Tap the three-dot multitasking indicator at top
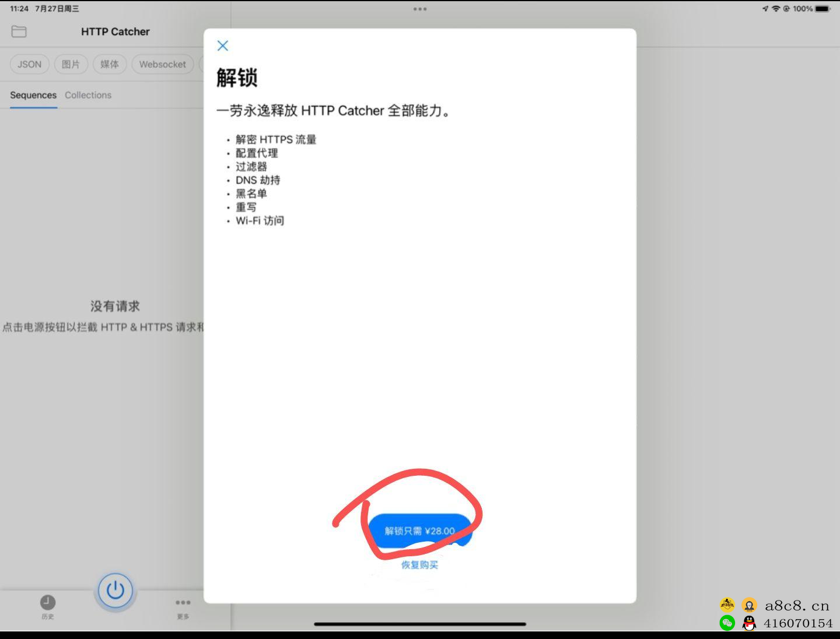This screenshot has width=840, height=639. click(420, 9)
